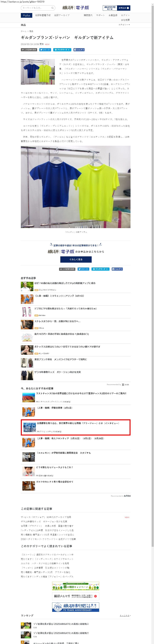
Task: Open related link 合同展 プラグイン
Action: tap(47, 526)
